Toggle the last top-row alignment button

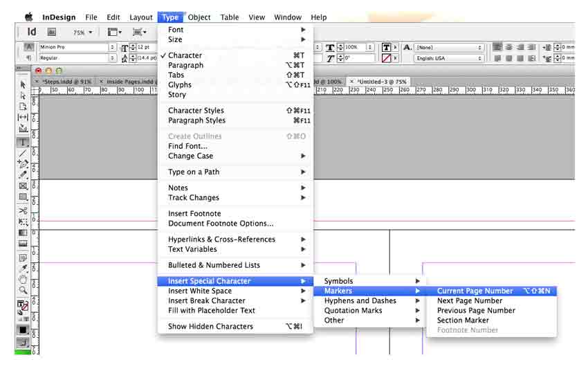click(x=531, y=47)
